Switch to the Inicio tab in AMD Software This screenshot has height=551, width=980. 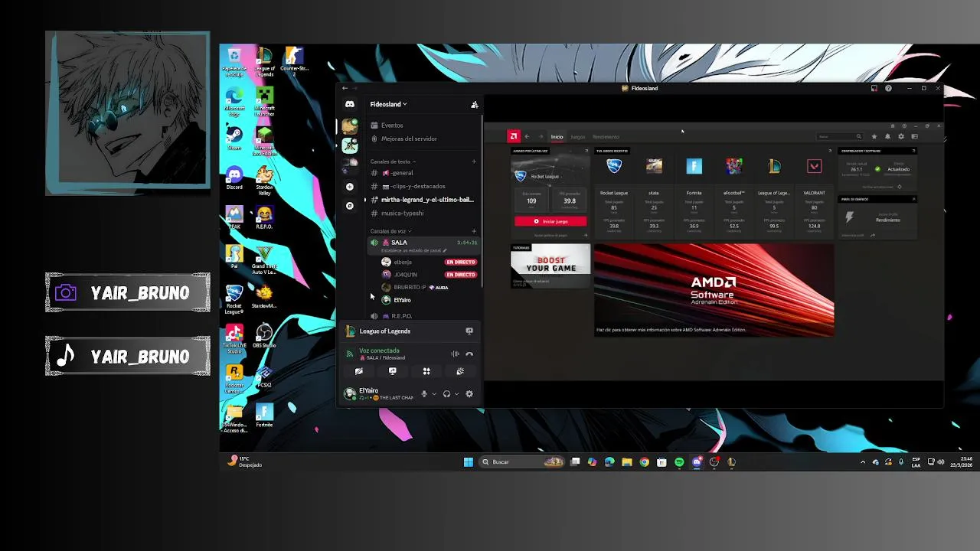click(x=557, y=137)
